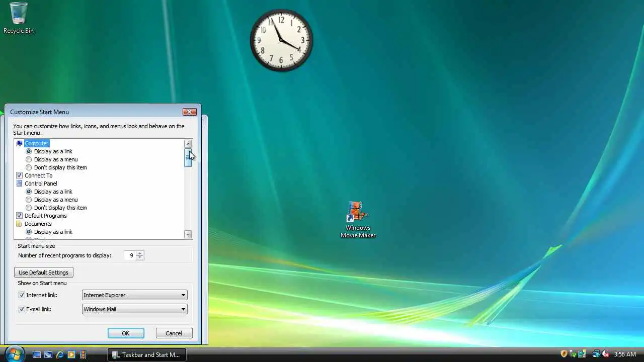This screenshot has width=644, height=362.
Task: Click the Documents folder icon in the list
Action: tap(19, 224)
